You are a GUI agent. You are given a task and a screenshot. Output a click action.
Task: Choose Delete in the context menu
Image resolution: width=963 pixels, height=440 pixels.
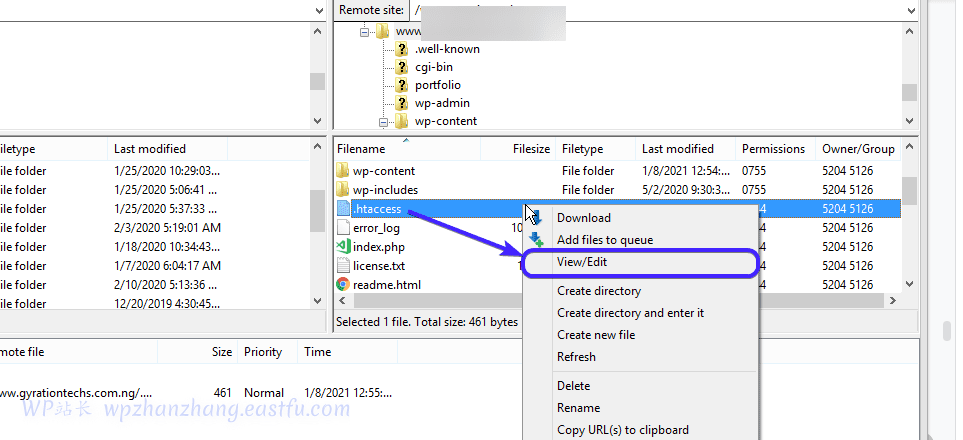coord(573,386)
